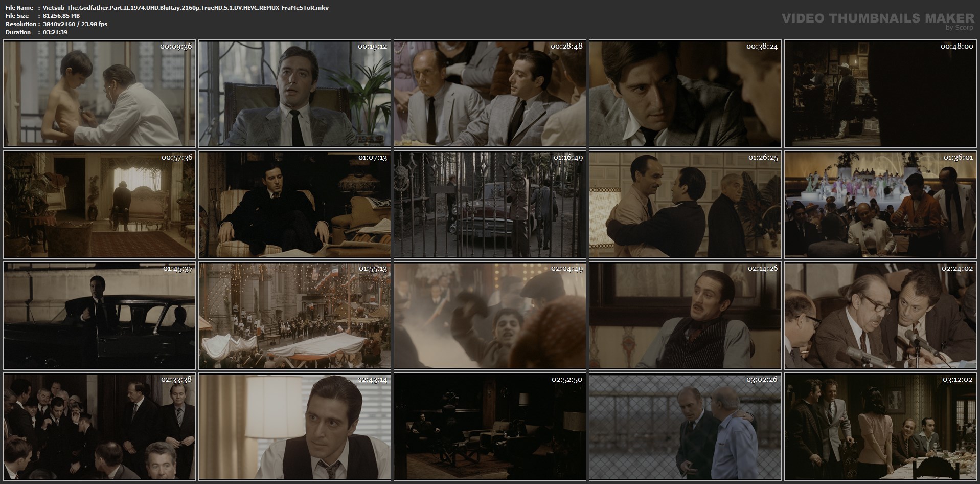The height and width of the screenshot is (484, 980).
Task: Open the thumbnail at 03:12:02
Action: [881, 427]
